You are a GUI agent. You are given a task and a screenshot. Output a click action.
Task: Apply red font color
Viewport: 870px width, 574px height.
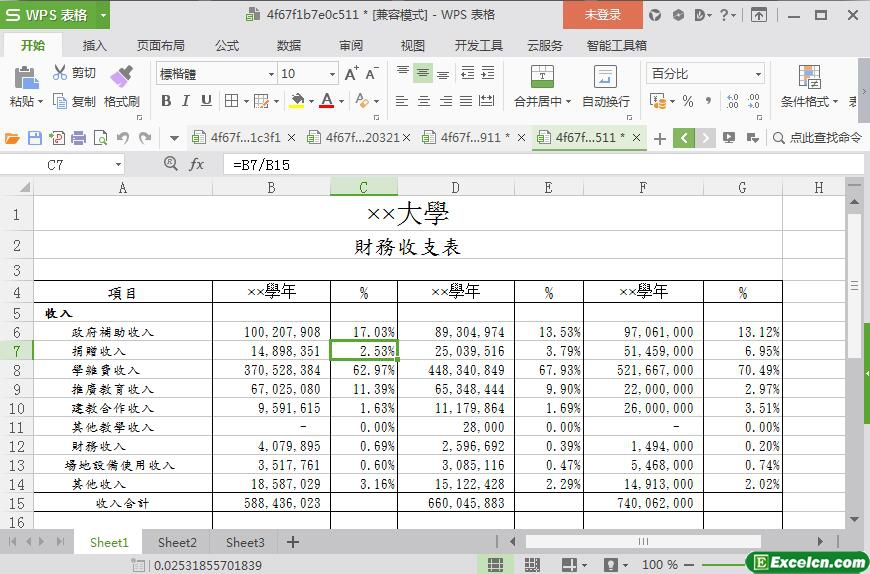(x=327, y=101)
